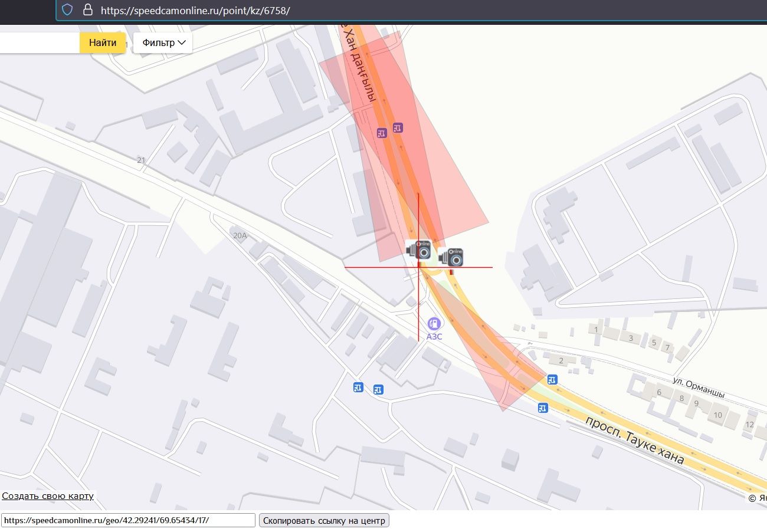767x532 pixels.
Task: Click the map search box beside Найти
Action: coord(39,42)
